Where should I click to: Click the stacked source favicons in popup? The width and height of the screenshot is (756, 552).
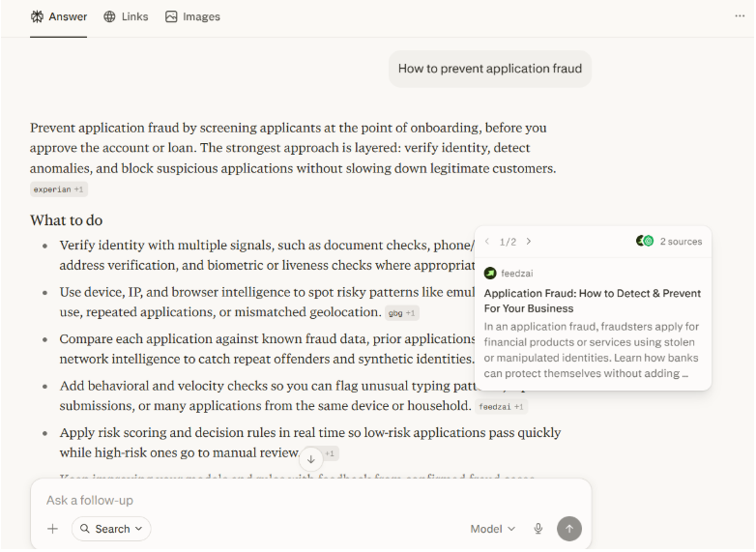pyautogui.click(x=645, y=241)
